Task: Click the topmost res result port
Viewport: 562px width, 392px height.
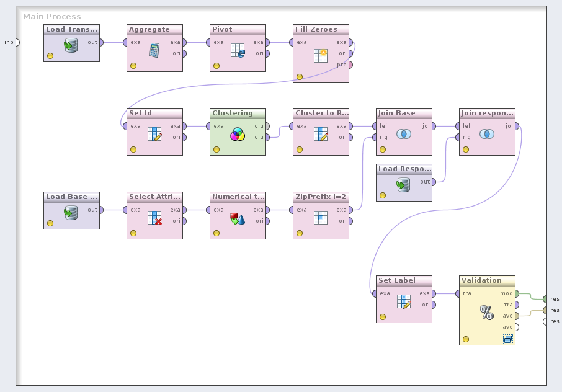Action: [545, 299]
